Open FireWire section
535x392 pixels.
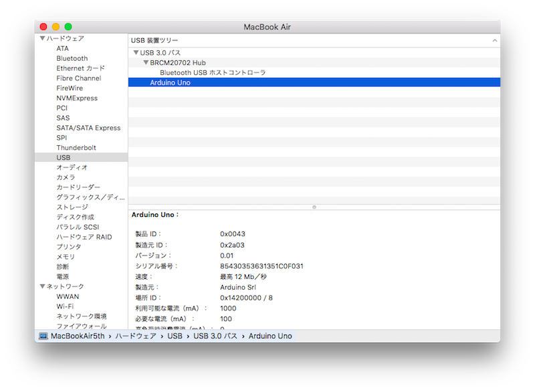coord(70,88)
